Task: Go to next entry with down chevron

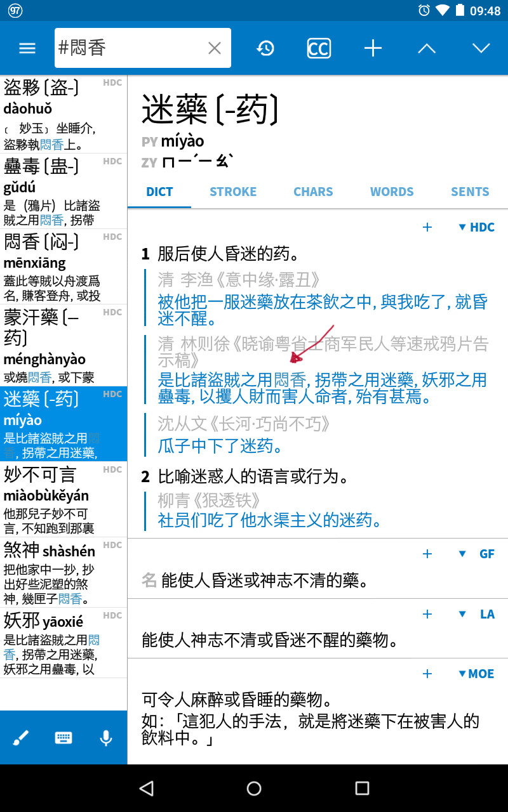Action: coord(481,48)
